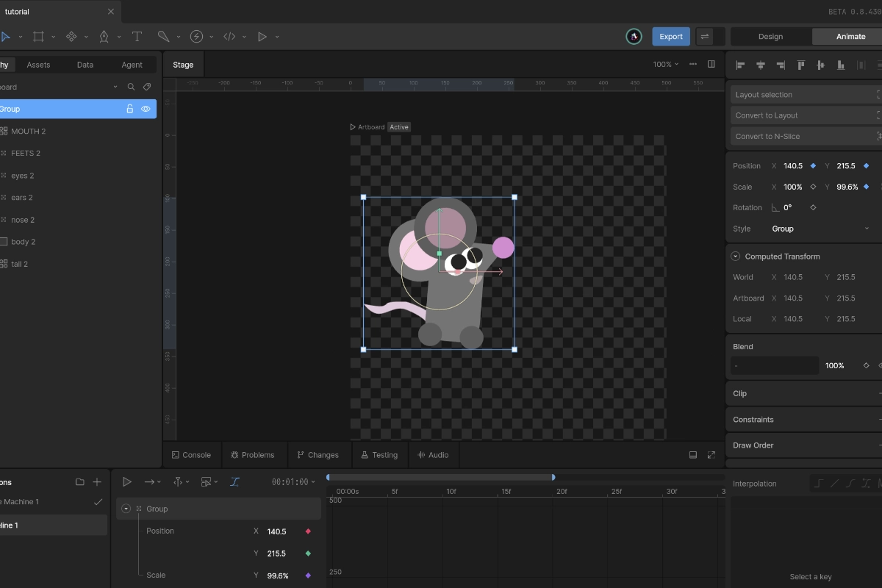
Task: Toggle the Rotation keyframe diamond
Action: 813,207
